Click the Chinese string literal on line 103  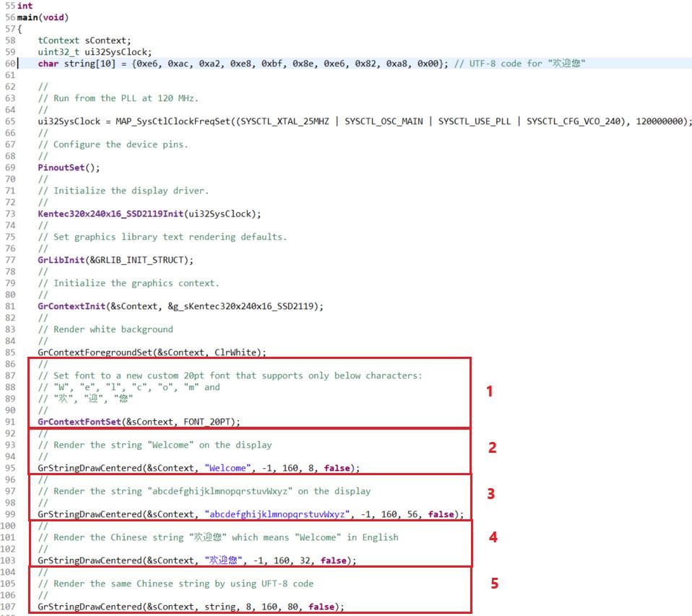point(222,560)
